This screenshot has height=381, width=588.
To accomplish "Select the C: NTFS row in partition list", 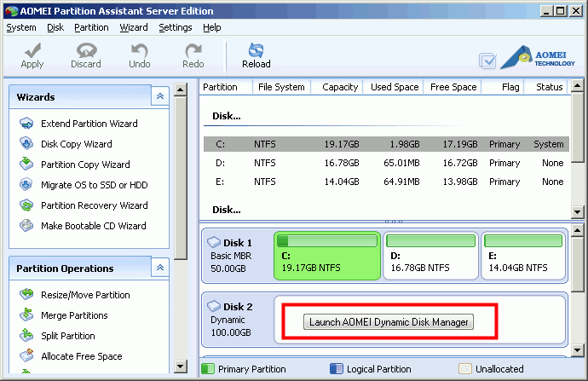I will [386, 144].
